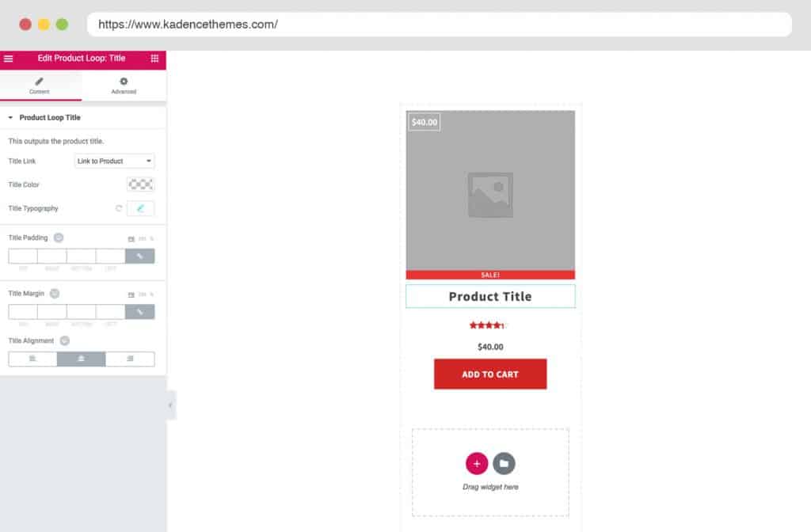The image size is (811, 532).
Task: Open the Title Link dropdown
Action: (115, 161)
